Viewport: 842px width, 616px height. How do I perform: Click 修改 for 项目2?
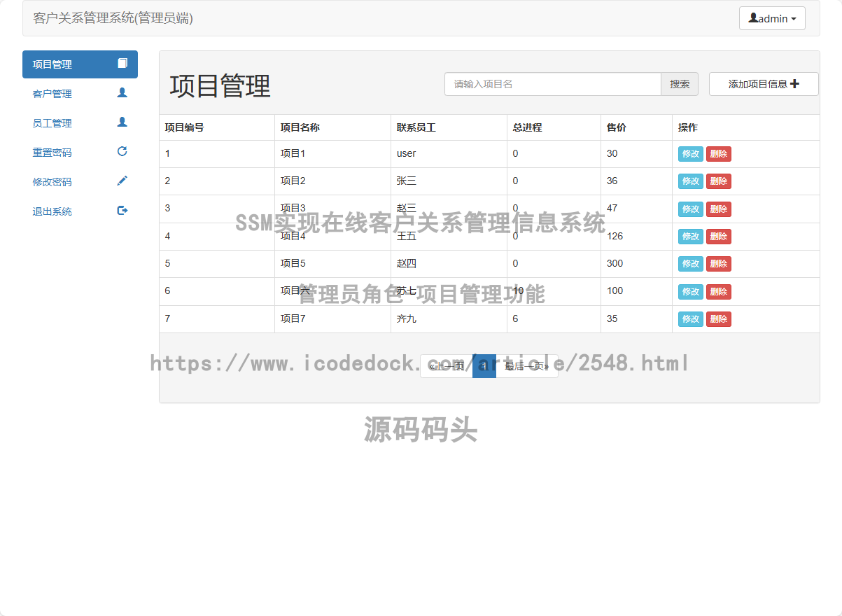[x=690, y=181]
